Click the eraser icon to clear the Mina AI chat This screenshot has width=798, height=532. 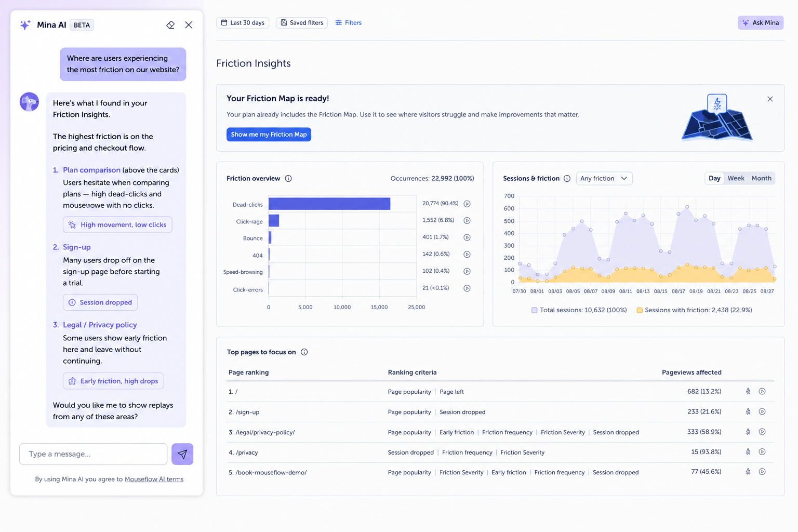point(170,25)
